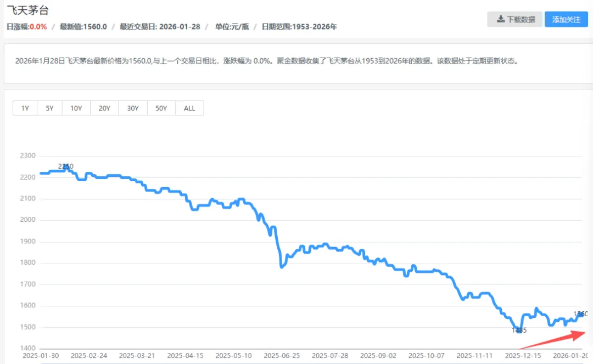This screenshot has width=593, height=364.
Task: Switch to the 50Y range
Action: [x=161, y=108]
